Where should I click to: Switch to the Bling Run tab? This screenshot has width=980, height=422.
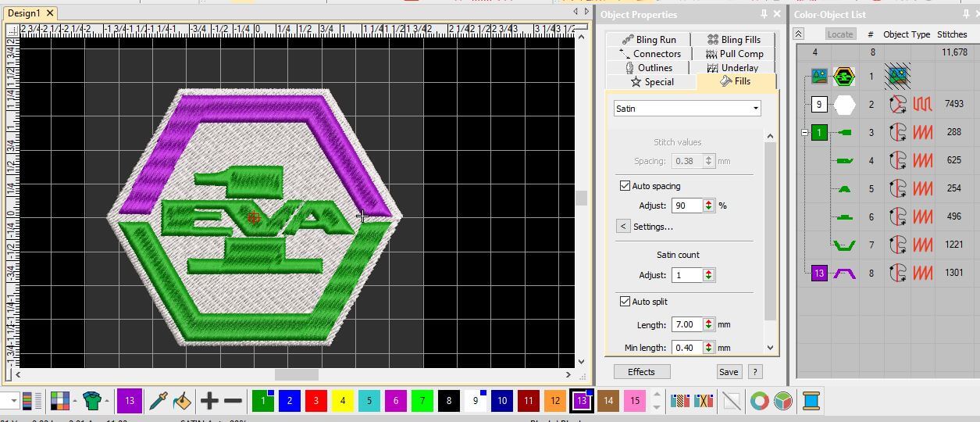point(649,40)
